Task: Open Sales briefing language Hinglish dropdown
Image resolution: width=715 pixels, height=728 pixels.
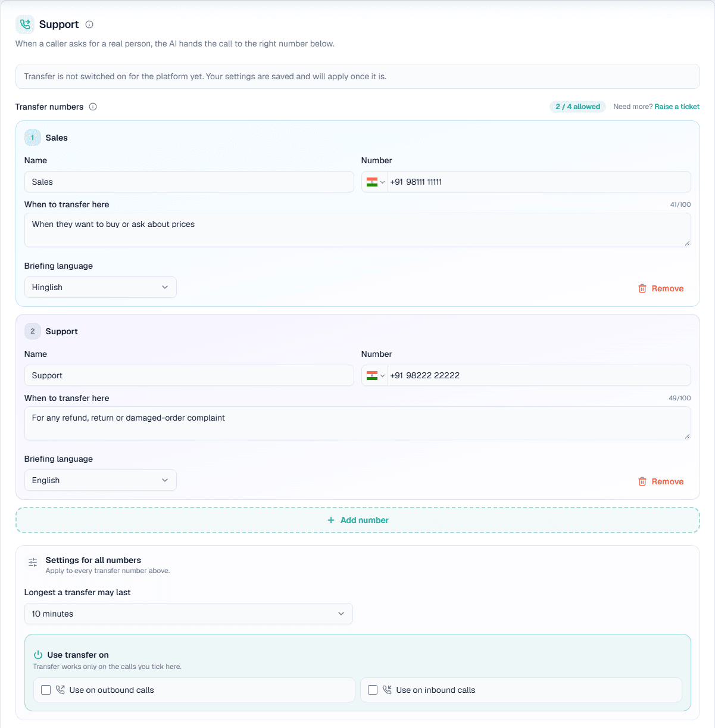Action: [101, 287]
